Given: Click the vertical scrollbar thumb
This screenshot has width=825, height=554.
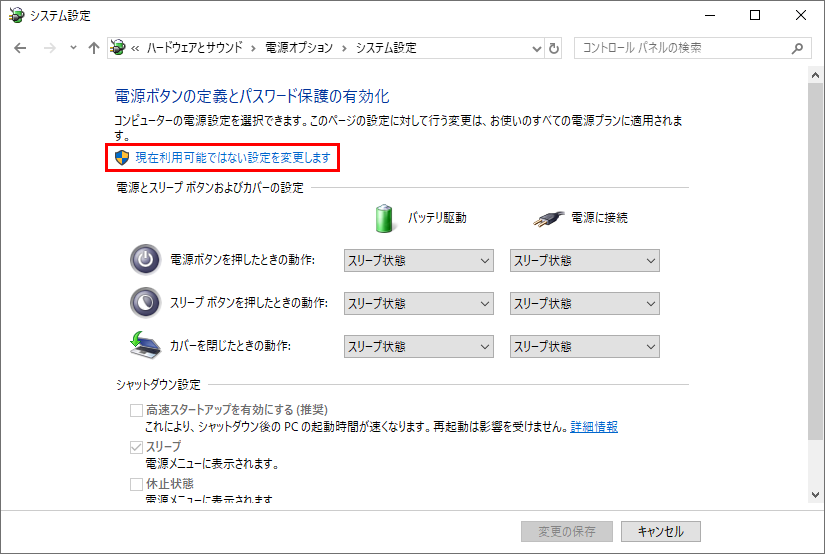Looking at the screenshot, I should coord(816,261).
